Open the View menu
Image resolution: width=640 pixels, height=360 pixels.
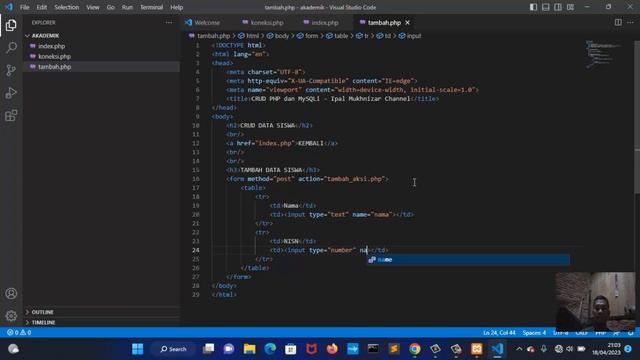(x=93, y=7)
